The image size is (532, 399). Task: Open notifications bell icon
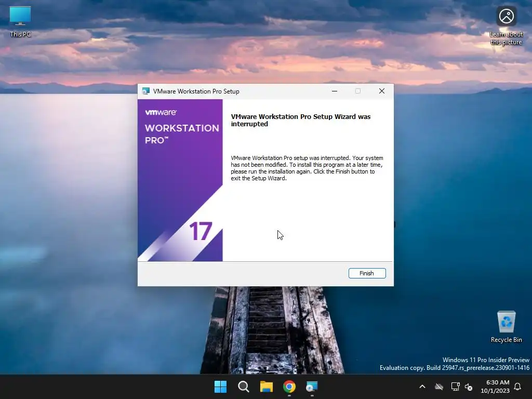tap(518, 387)
